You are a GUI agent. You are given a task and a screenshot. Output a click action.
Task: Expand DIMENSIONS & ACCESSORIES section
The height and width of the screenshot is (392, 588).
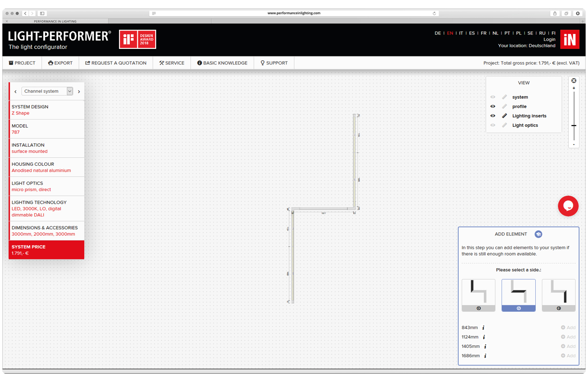click(47, 231)
